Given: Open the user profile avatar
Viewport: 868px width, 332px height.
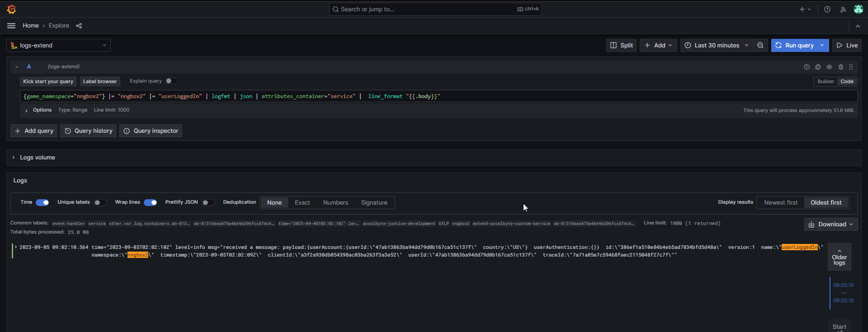Looking at the screenshot, I should (858, 9).
